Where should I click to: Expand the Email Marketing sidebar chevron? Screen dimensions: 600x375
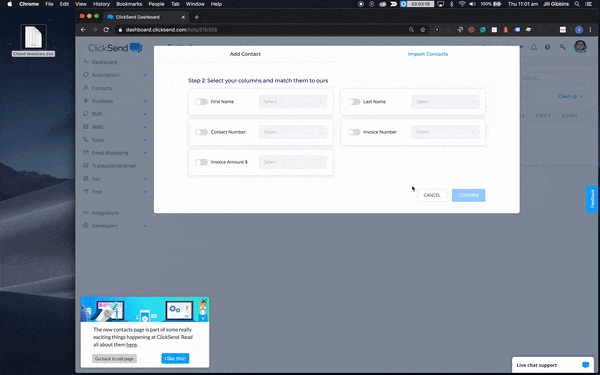click(145, 153)
